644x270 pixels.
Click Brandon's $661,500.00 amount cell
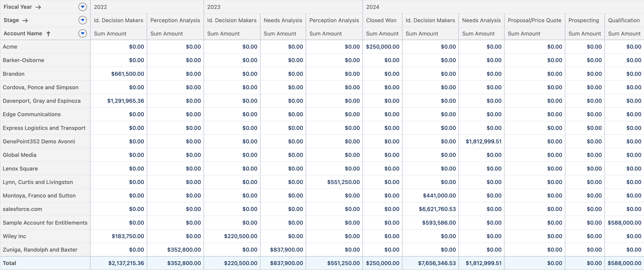tap(128, 74)
